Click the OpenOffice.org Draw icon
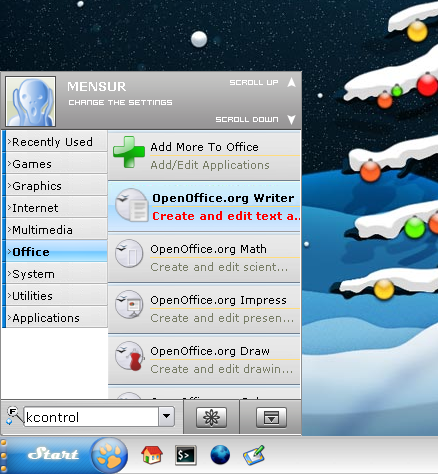 (130, 356)
